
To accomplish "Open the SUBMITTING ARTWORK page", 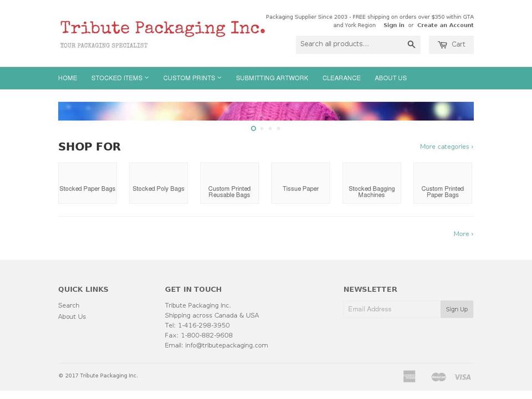I will click(x=272, y=78).
